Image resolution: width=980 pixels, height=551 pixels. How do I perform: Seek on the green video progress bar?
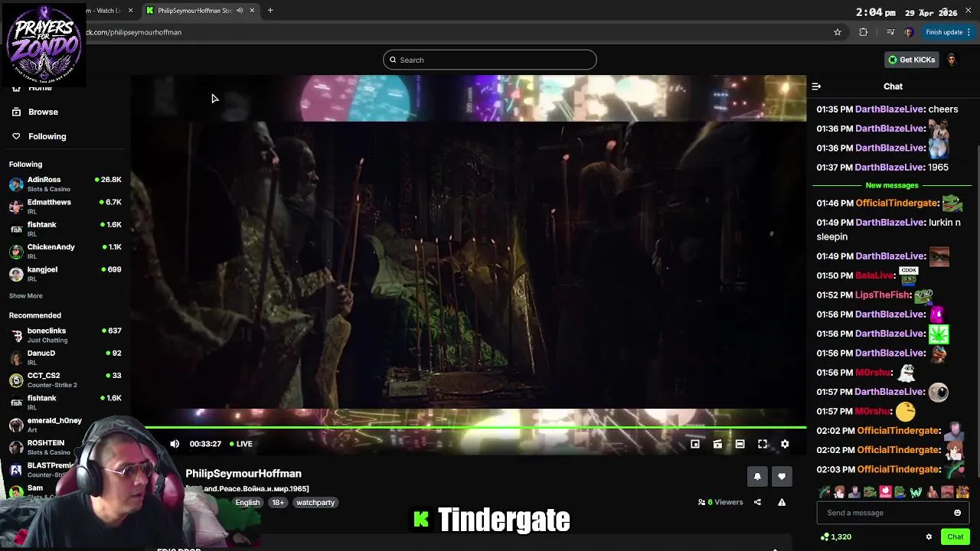point(475,427)
